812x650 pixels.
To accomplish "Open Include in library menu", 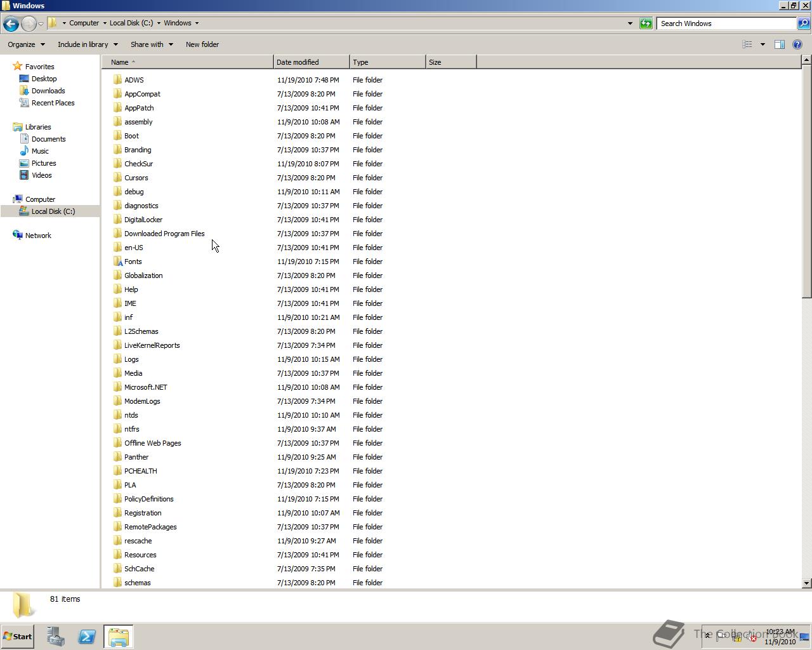I will point(88,44).
